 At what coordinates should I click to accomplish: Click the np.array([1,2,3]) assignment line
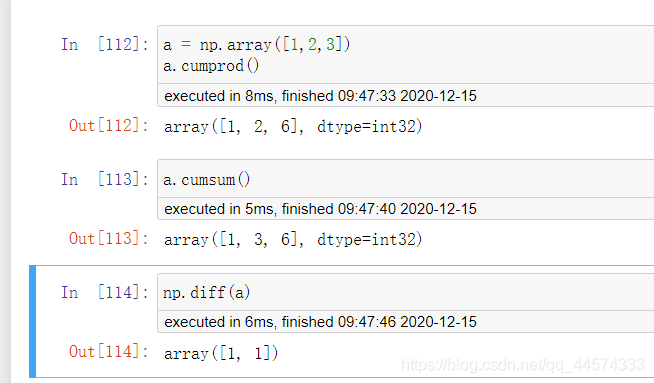point(257,45)
